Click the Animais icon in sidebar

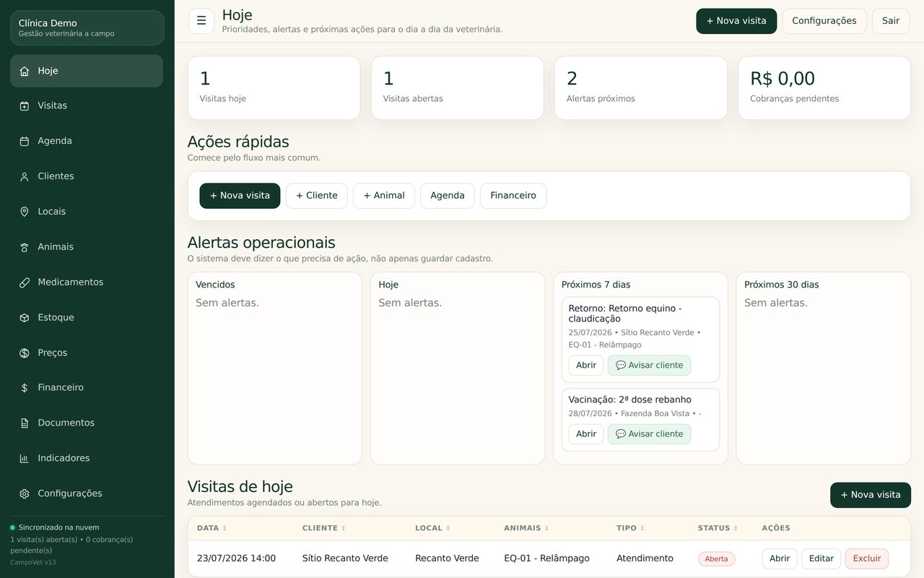tap(25, 247)
